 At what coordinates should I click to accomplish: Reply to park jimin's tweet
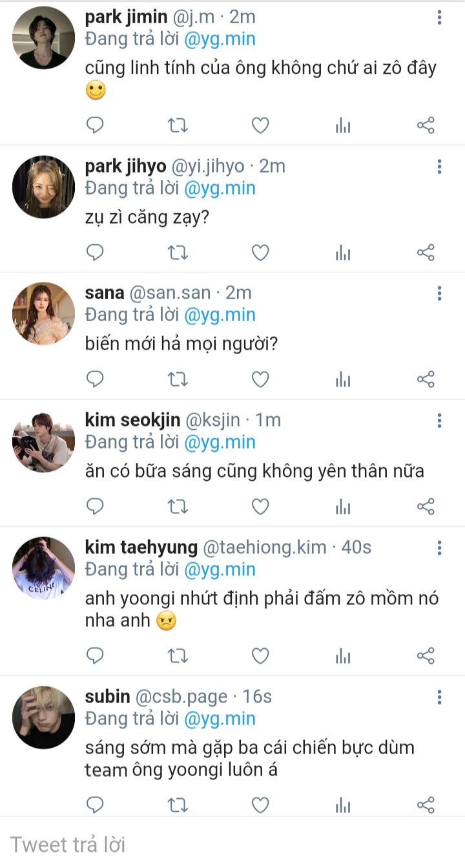tap(95, 125)
